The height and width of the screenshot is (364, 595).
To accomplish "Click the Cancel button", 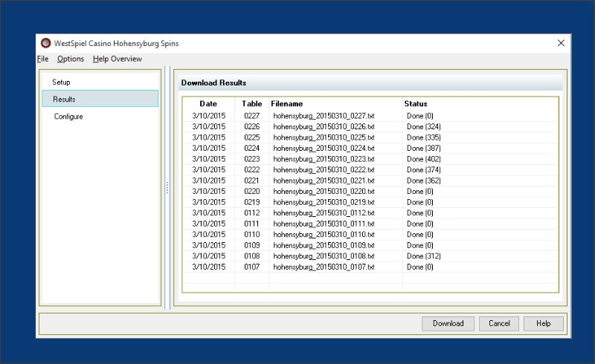I will (x=499, y=323).
